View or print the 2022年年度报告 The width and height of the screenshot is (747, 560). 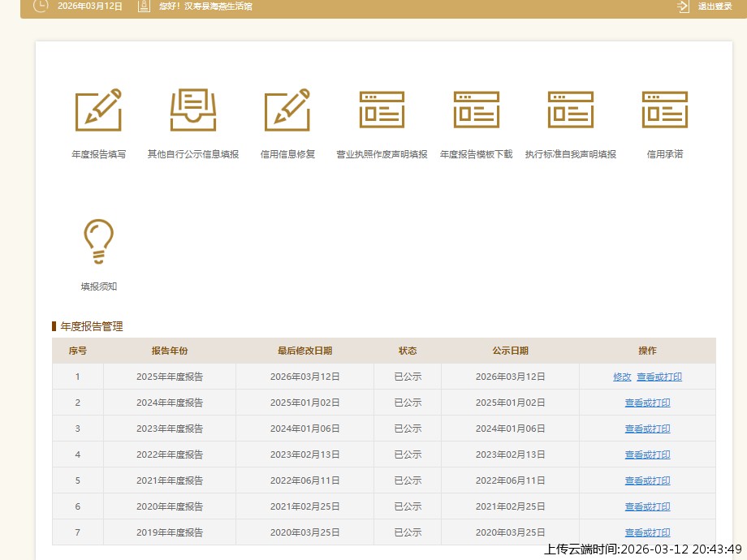pyautogui.click(x=647, y=454)
